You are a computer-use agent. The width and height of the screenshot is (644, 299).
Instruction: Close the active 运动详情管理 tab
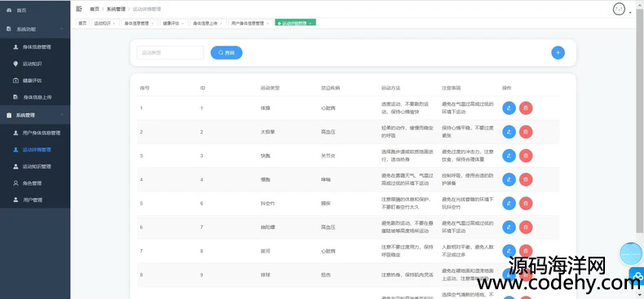coord(310,24)
